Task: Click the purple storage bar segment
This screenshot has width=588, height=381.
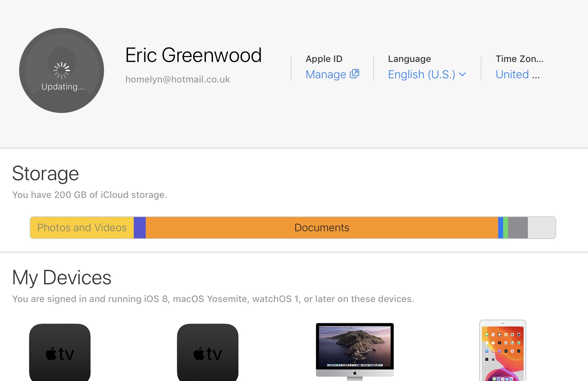Action: click(140, 228)
